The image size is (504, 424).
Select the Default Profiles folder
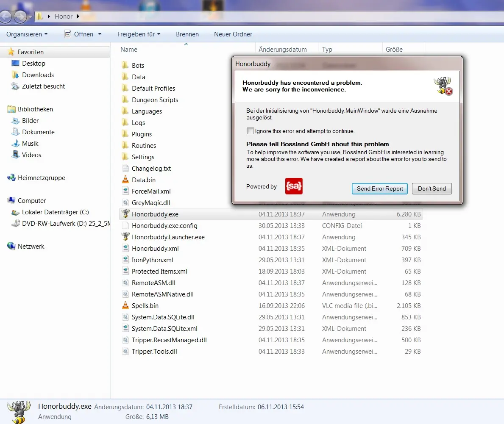point(153,88)
